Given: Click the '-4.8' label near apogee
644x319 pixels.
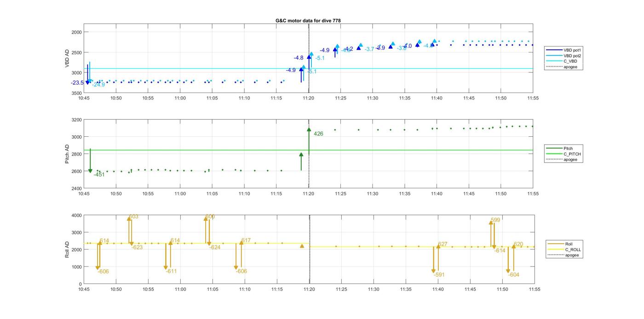Looking at the screenshot, I should coord(299,58).
